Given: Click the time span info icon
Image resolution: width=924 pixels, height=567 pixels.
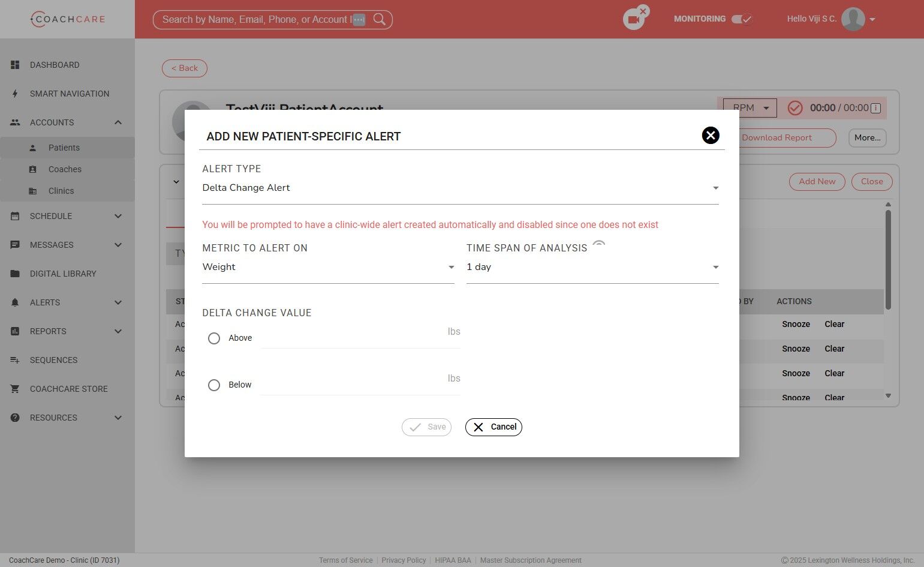Looking at the screenshot, I should click(598, 245).
